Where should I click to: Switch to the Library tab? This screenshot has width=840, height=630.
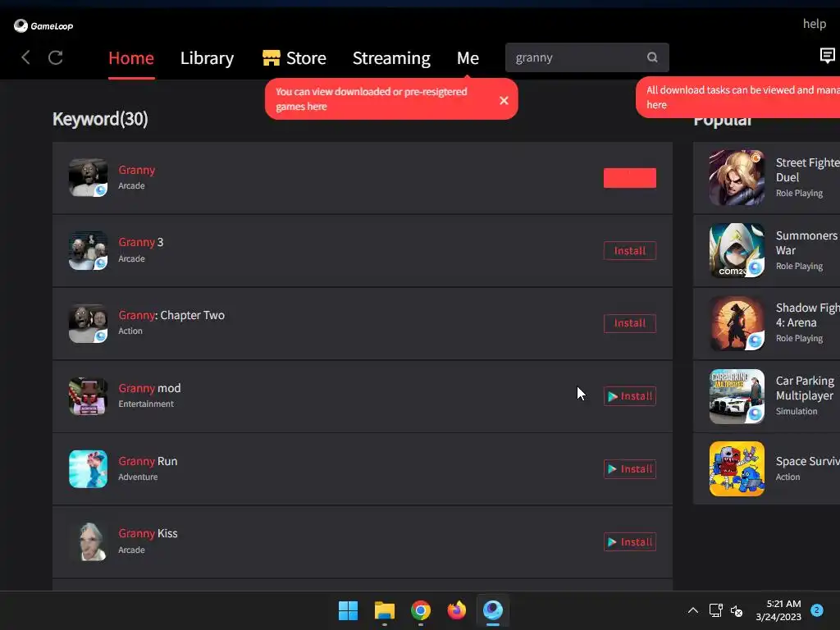[207, 58]
